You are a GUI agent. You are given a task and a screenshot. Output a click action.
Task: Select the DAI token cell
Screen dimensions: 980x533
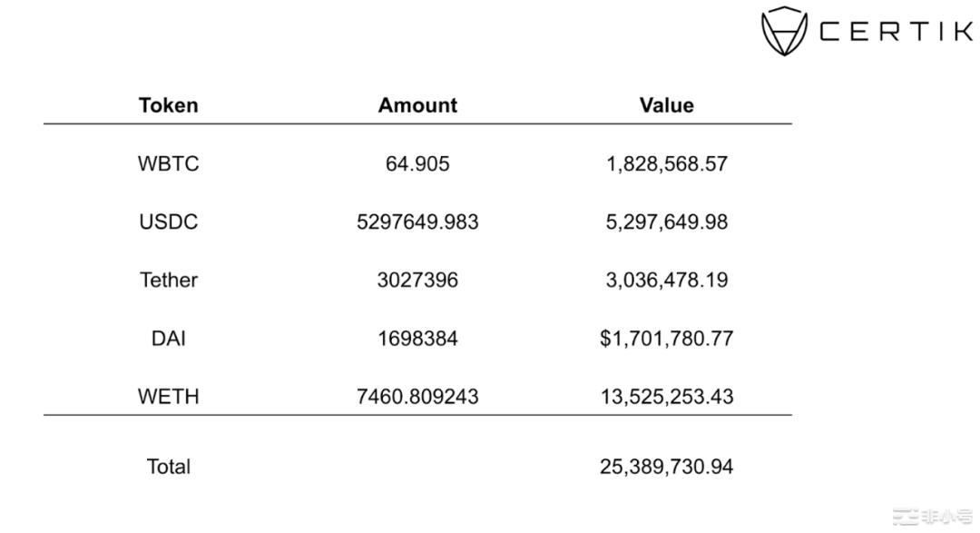pos(168,338)
